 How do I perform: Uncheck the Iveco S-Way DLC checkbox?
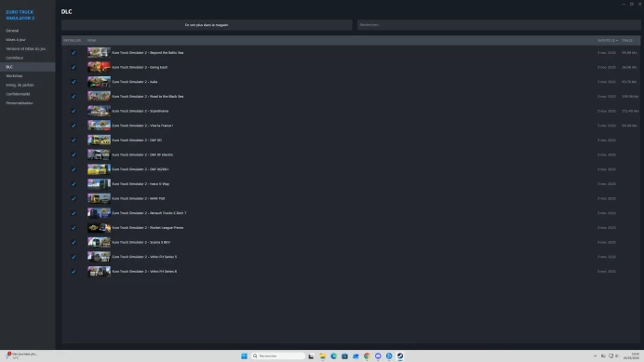point(74,184)
